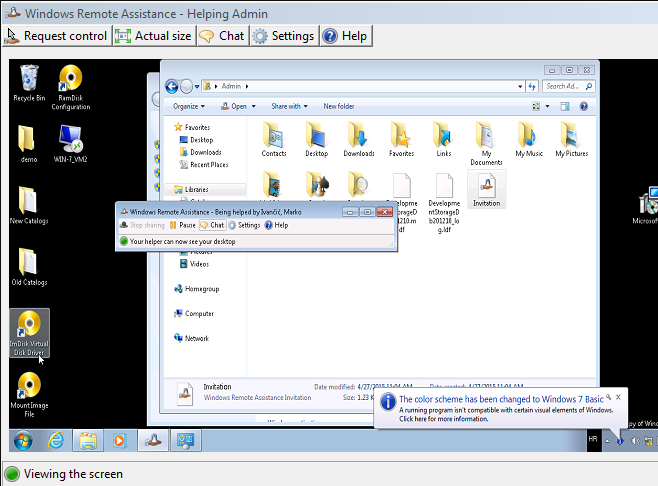Image resolution: width=658 pixels, height=486 pixels.
Task: Select Desktop in navigation pane
Action: pos(196,140)
